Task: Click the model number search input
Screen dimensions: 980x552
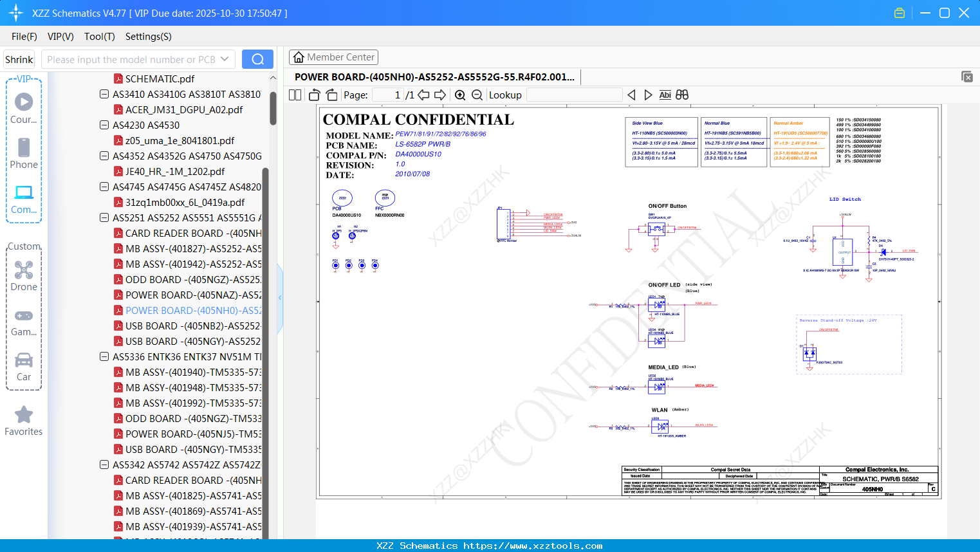Action: tap(131, 59)
